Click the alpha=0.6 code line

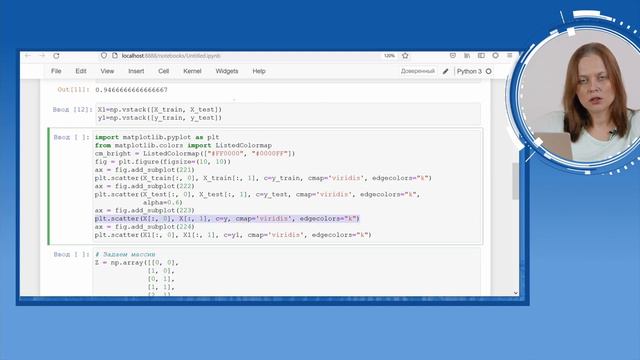(x=162, y=202)
